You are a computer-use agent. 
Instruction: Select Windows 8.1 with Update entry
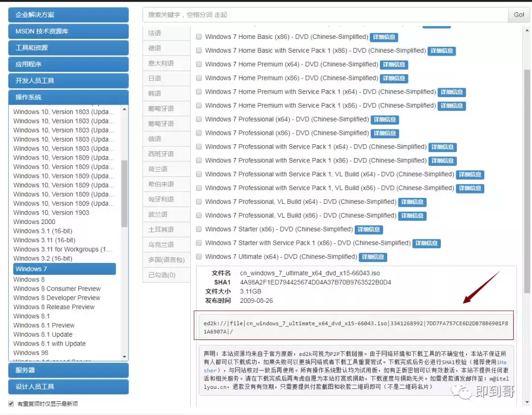(50, 344)
